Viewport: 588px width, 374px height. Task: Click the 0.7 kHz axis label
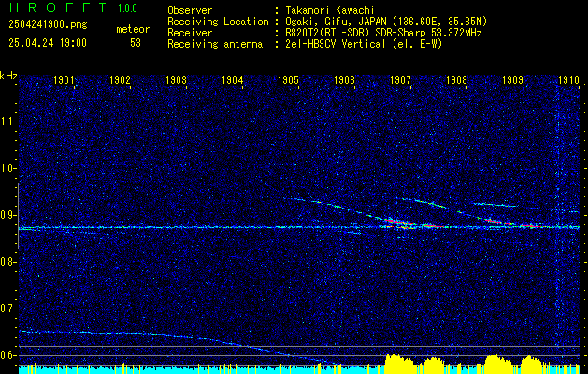click(7, 309)
